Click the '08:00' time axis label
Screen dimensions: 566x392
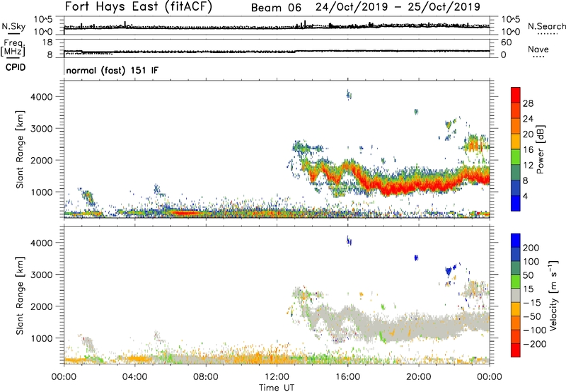[x=206, y=377]
